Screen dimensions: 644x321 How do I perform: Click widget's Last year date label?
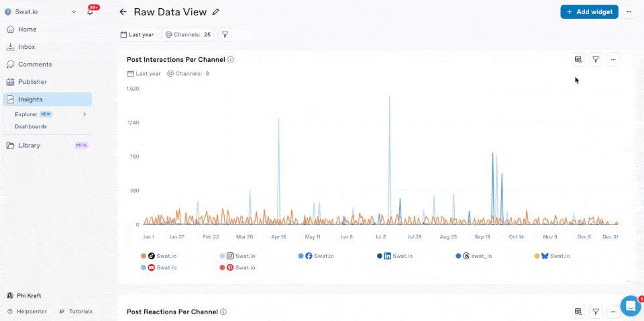click(x=144, y=74)
